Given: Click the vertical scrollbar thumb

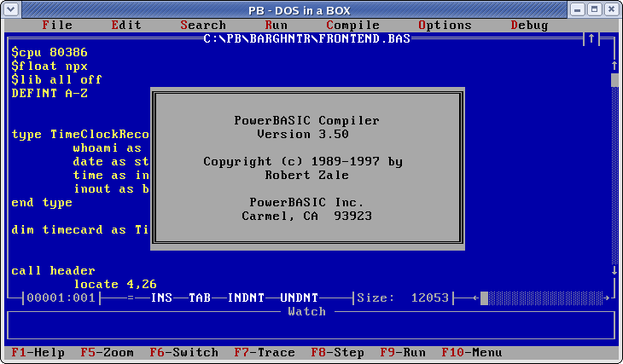Looking at the screenshot, I should (614, 80).
